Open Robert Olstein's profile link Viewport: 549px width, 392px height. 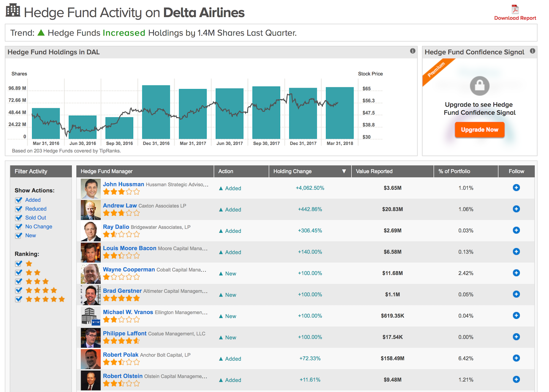(123, 376)
